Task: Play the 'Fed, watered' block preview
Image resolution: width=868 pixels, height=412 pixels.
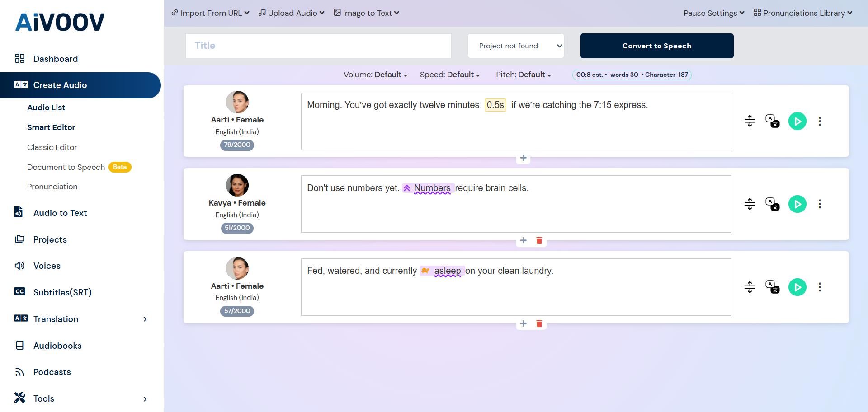Action: 797,287
